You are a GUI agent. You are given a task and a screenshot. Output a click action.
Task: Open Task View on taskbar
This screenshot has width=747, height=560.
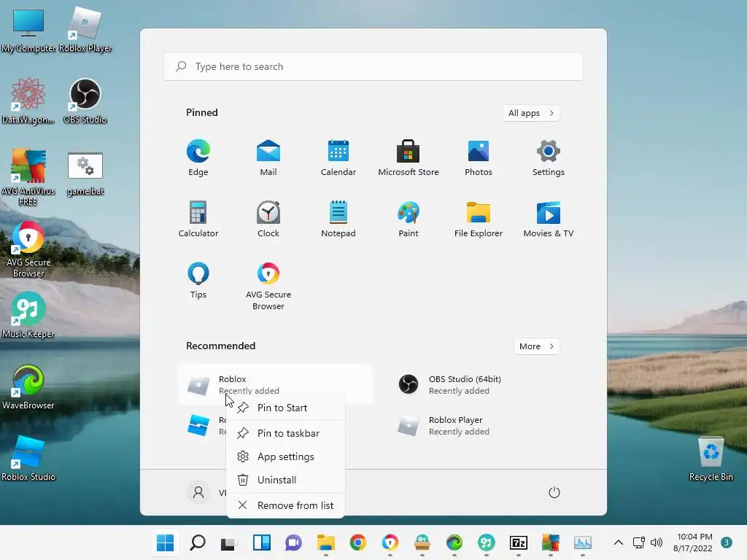coord(228,542)
